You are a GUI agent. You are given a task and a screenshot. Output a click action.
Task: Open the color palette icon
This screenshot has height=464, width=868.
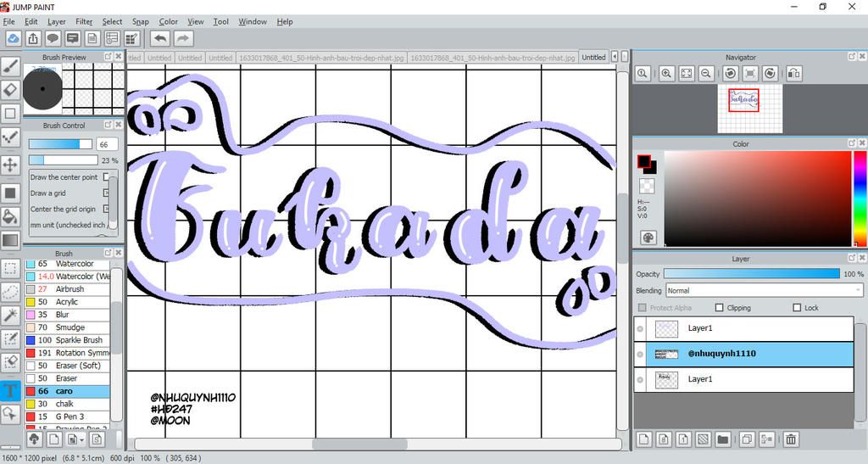(x=648, y=238)
